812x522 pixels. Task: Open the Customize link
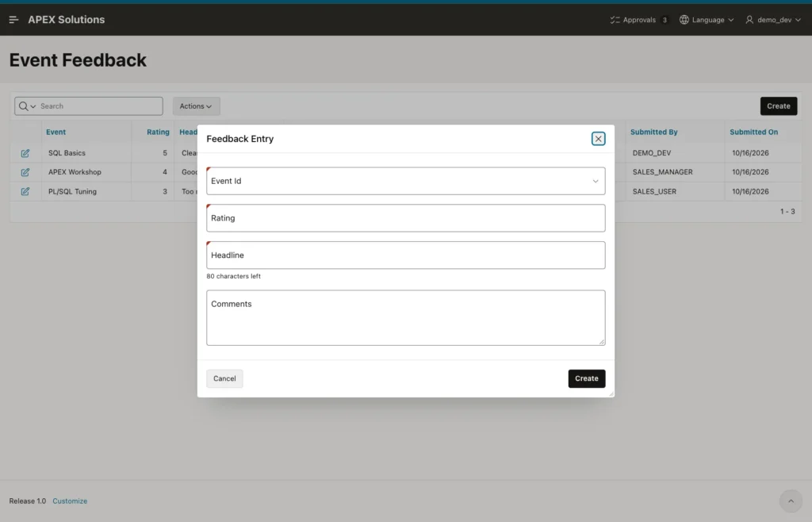(x=70, y=501)
